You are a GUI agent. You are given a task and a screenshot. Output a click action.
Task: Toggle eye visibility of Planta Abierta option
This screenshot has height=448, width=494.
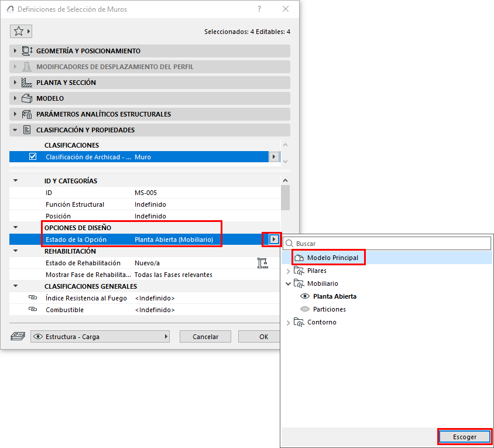305,296
